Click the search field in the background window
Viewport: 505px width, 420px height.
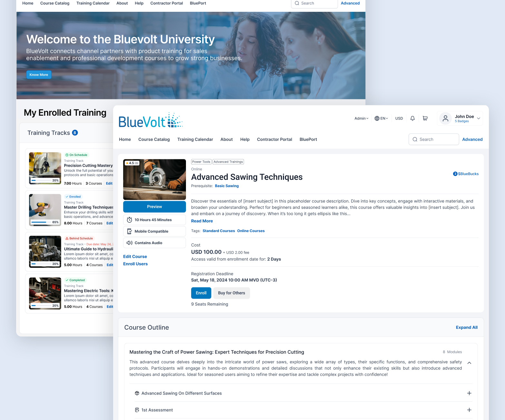pyautogui.click(x=314, y=4)
